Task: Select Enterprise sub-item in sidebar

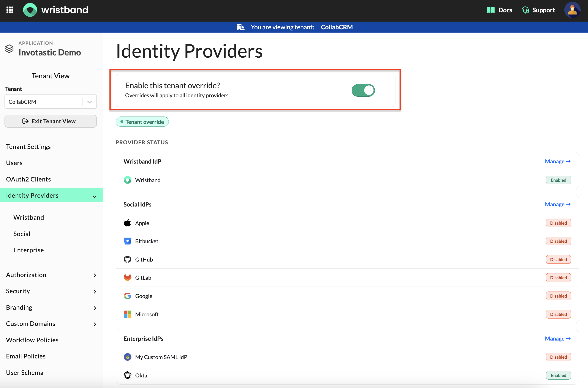Action: pyautogui.click(x=28, y=250)
